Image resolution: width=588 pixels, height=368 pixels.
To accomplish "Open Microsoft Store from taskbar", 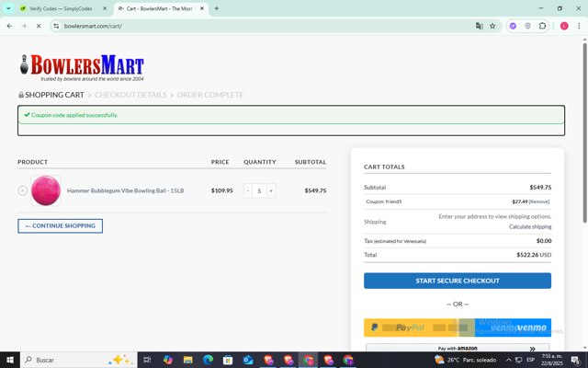I will [x=228, y=360].
